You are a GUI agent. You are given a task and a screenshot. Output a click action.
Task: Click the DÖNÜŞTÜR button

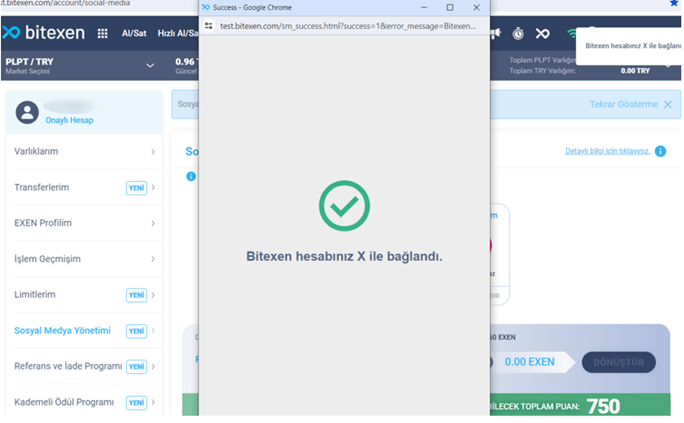tap(619, 362)
